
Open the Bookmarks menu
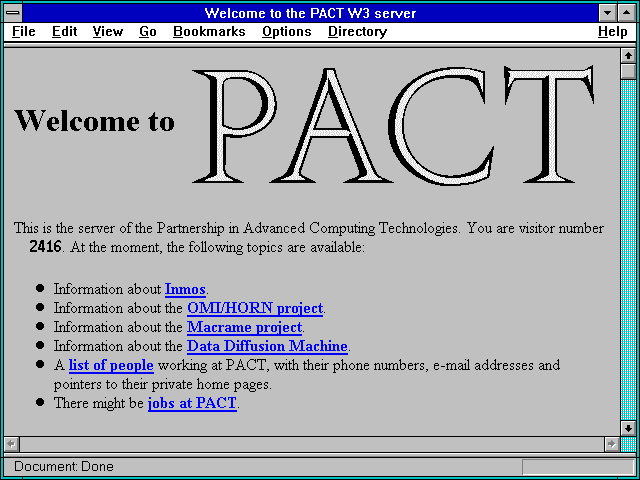pos(209,31)
